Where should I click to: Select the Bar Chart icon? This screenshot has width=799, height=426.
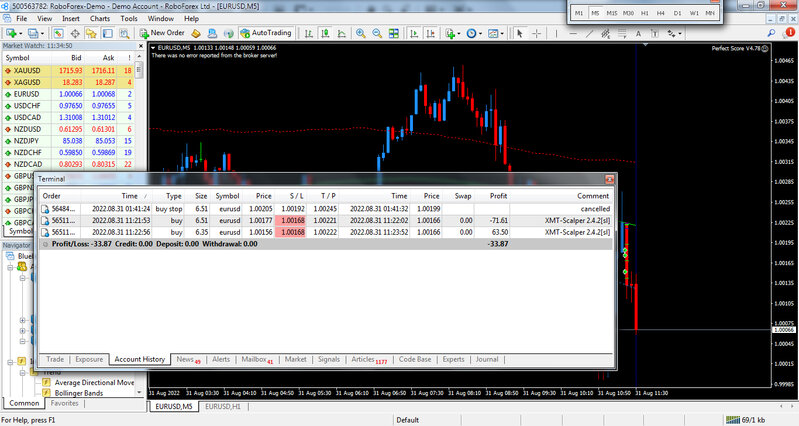click(x=309, y=33)
